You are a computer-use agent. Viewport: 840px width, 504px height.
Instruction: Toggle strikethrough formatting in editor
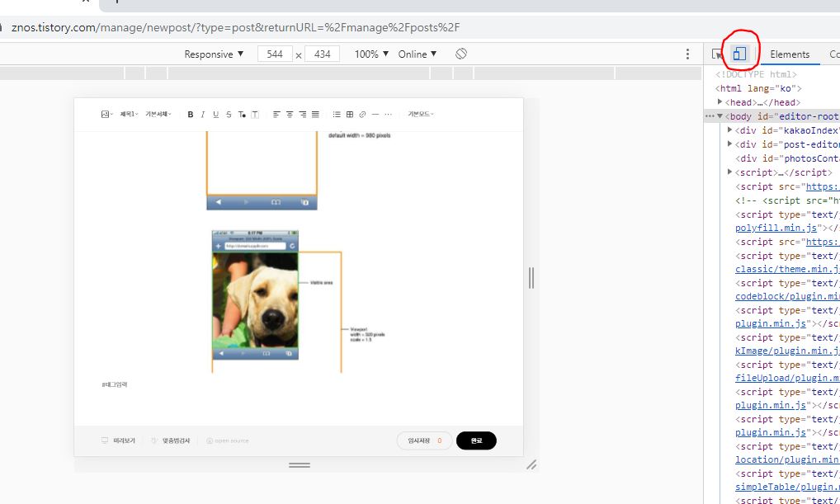(x=229, y=114)
